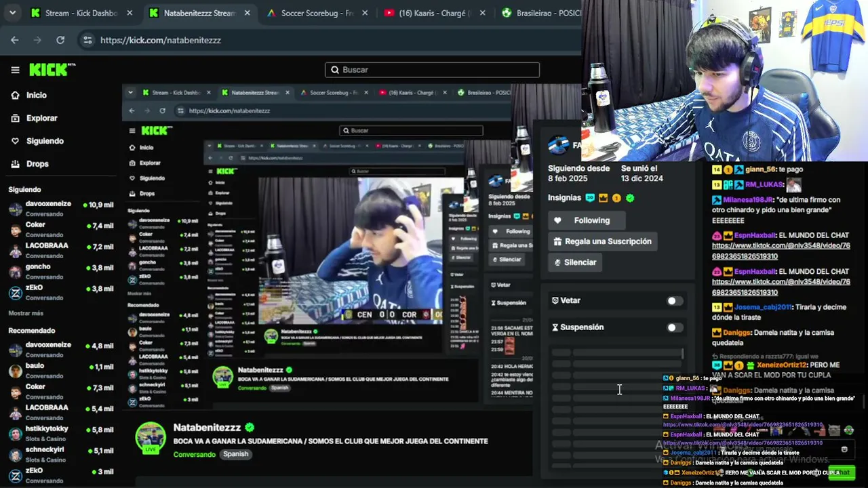Open the browser tab search dropdown
The width and height of the screenshot is (868, 488).
click(x=12, y=13)
